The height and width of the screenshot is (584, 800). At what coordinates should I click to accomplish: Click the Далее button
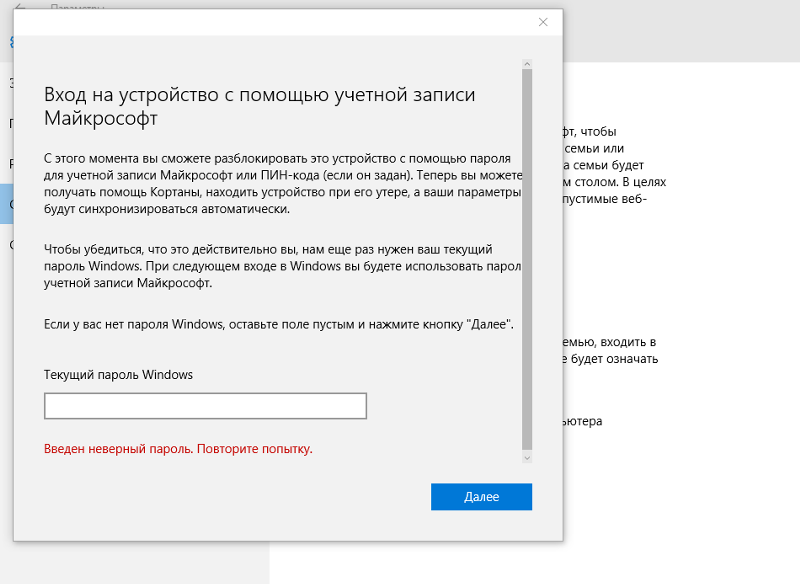pos(481,496)
